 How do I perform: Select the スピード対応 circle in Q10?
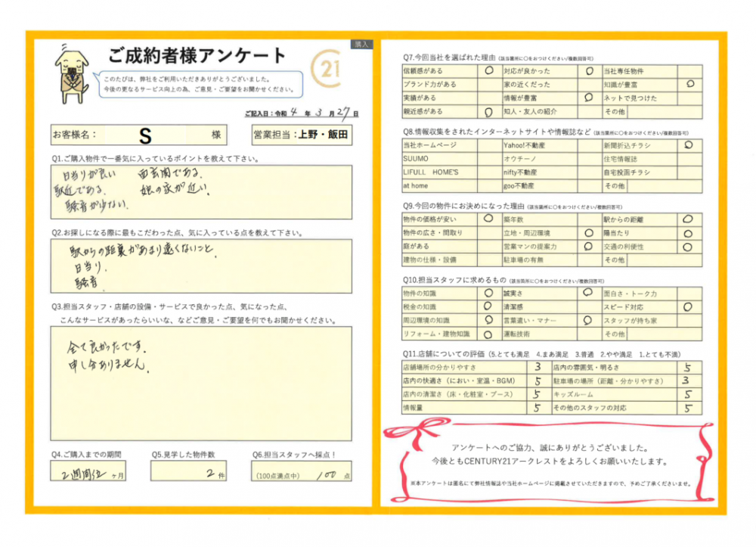tap(687, 307)
